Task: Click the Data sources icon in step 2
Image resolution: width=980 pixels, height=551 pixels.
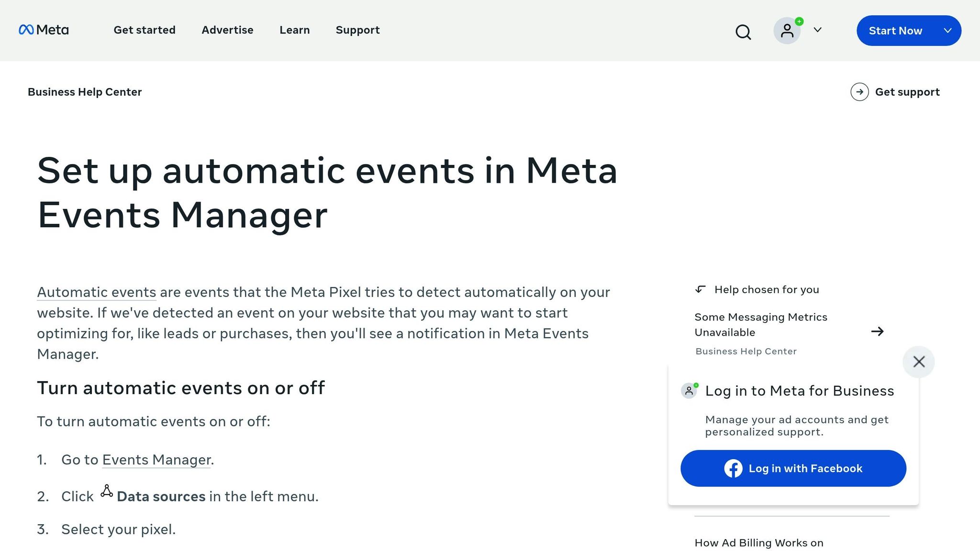Action: (x=106, y=491)
